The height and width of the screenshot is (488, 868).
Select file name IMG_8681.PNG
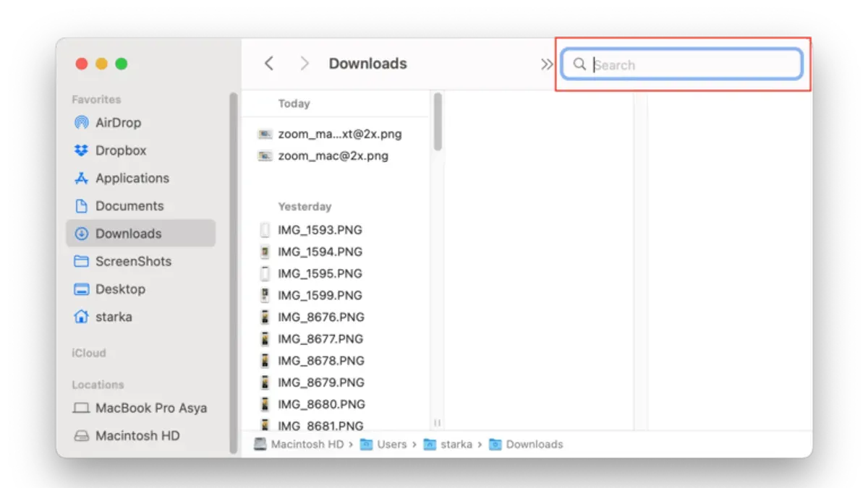(x=321, y=425)
